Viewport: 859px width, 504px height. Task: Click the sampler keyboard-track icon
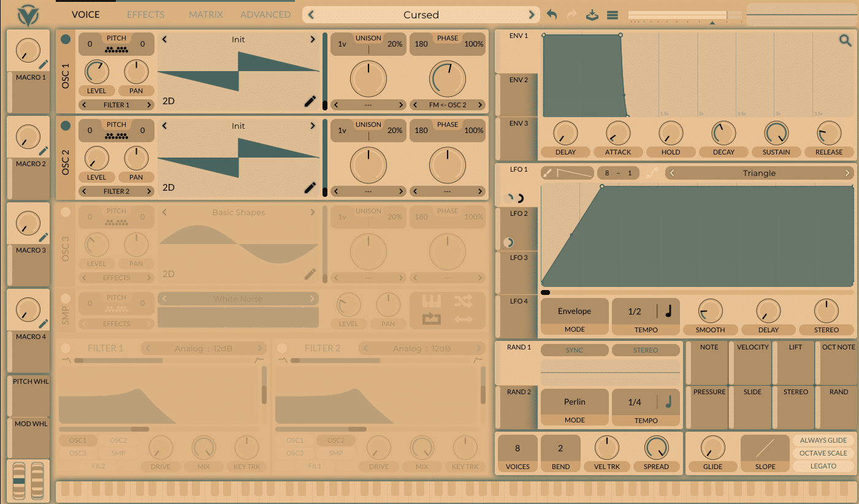432,302
